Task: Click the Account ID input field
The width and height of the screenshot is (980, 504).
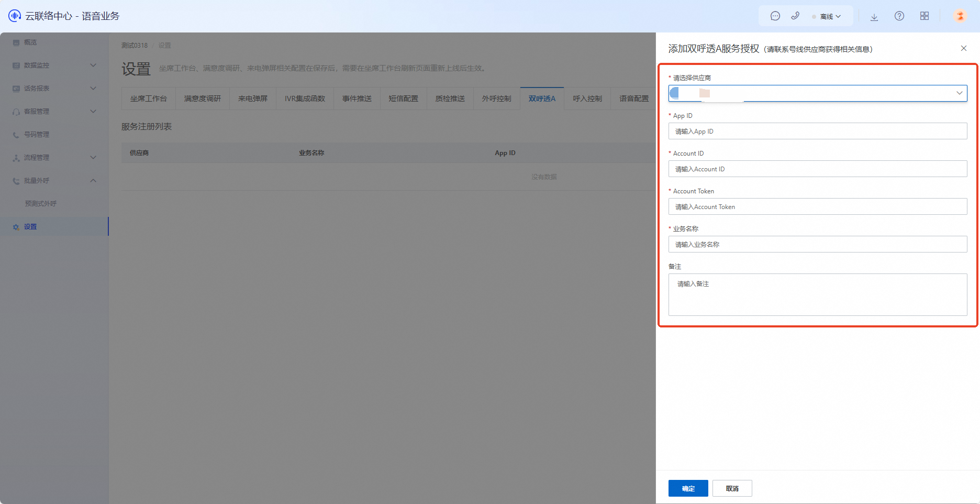Action: coord(818,169)
